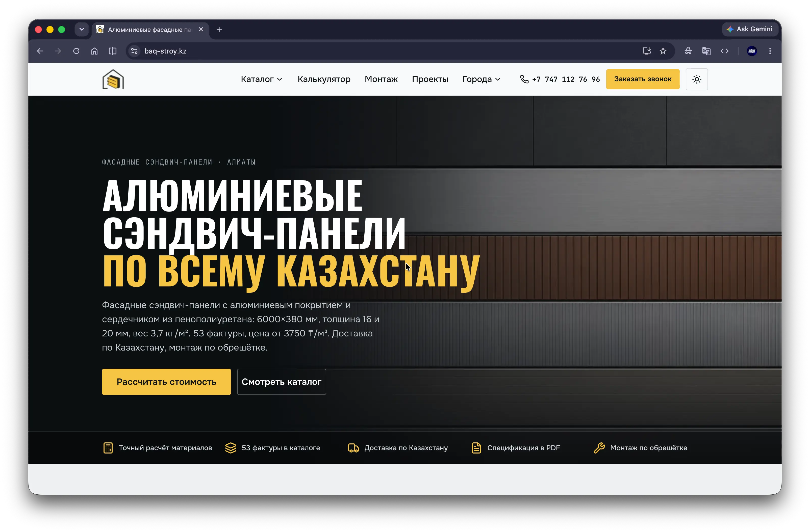This screenshot has height=532, width=810.
Task: Click Рассчитать стоимость button
Action: click(x=166, y=382)
